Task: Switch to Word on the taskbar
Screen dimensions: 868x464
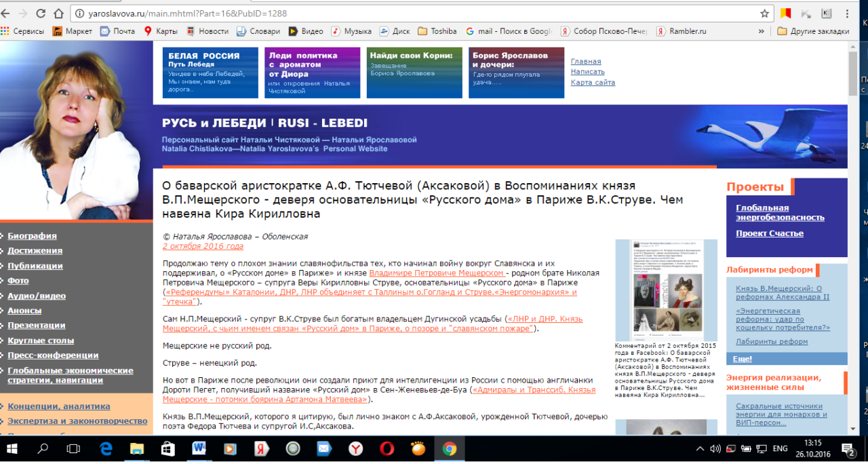Action: [199, 448]
